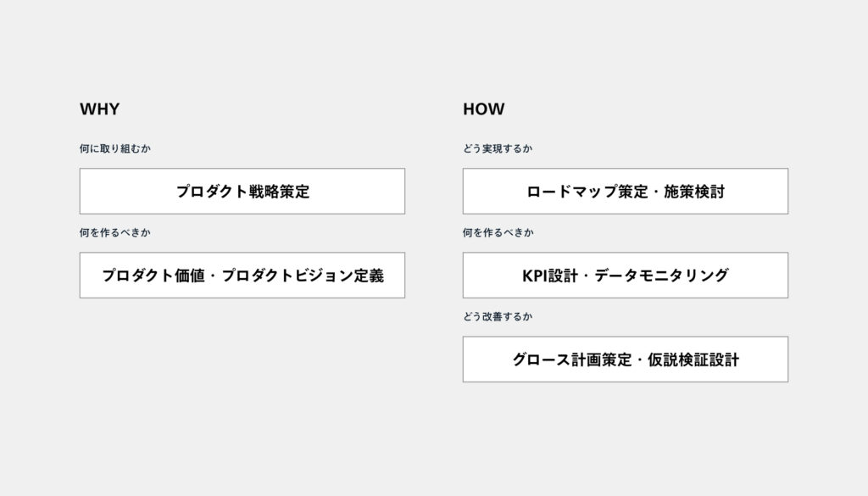Click the ロードマップ策定 text
868x496 pixels.
pos(580,192)
